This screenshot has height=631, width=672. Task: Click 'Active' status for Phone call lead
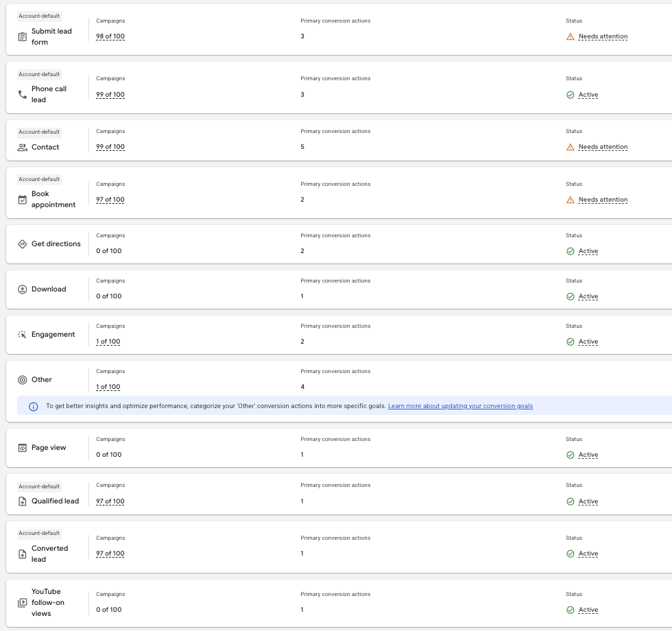[588, 95]
